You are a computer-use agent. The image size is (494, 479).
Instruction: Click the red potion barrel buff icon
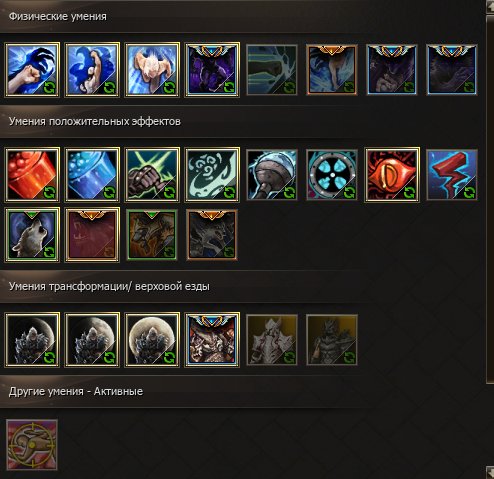pos(32,175)
